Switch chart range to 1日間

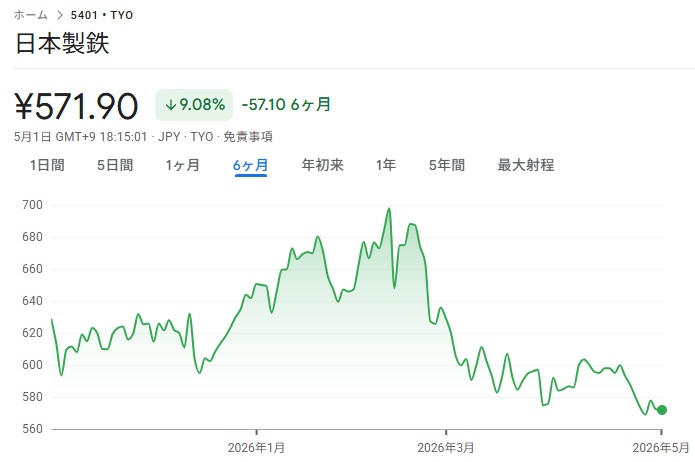pos(47,165)
